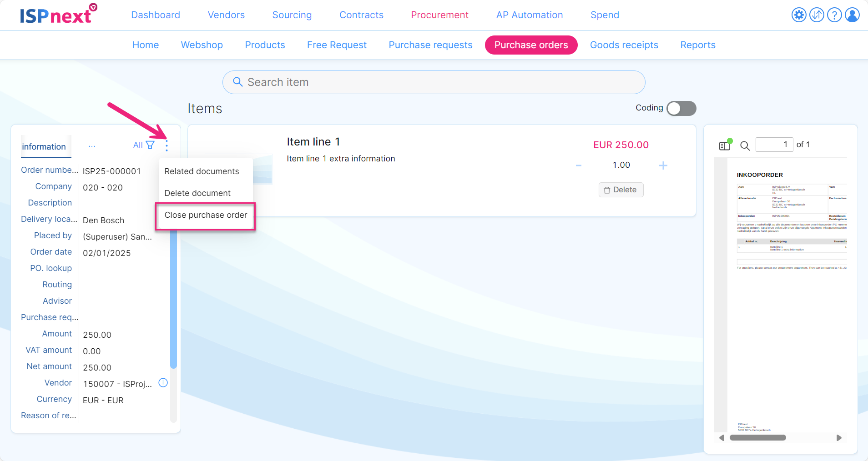Open the settings gear icon

pos(799,15)
